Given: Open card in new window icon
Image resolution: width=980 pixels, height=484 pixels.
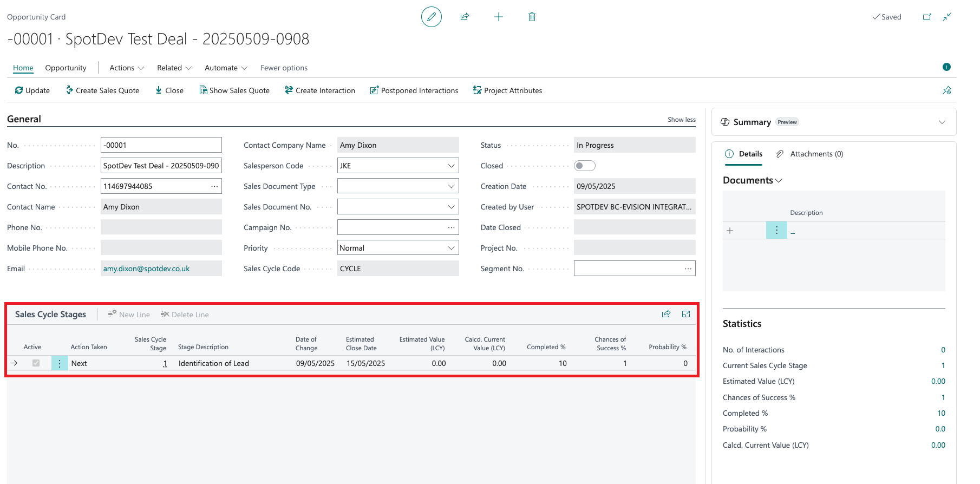Looking at the screenshot, I should (927, 17).
